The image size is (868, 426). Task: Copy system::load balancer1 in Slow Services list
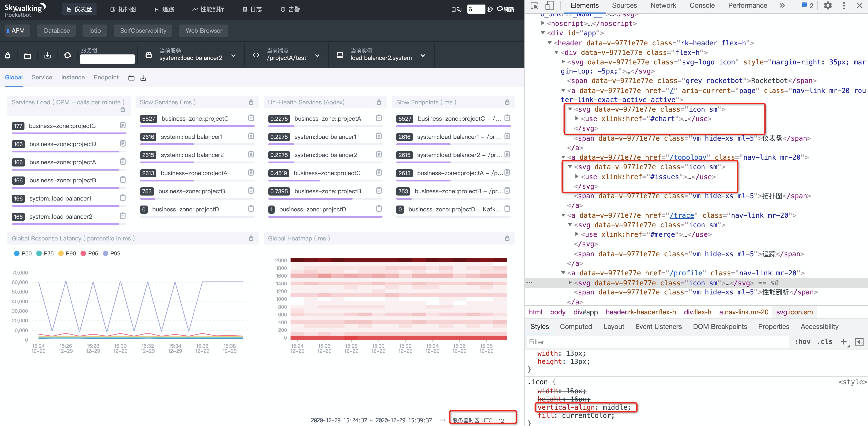tap(251, 136)
